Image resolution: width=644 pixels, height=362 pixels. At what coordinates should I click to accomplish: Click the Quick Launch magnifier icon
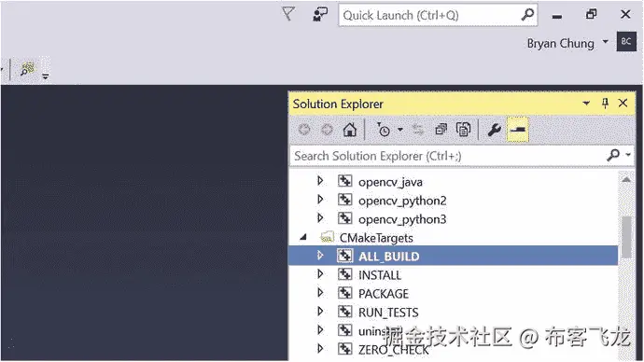tap(527, 15)
